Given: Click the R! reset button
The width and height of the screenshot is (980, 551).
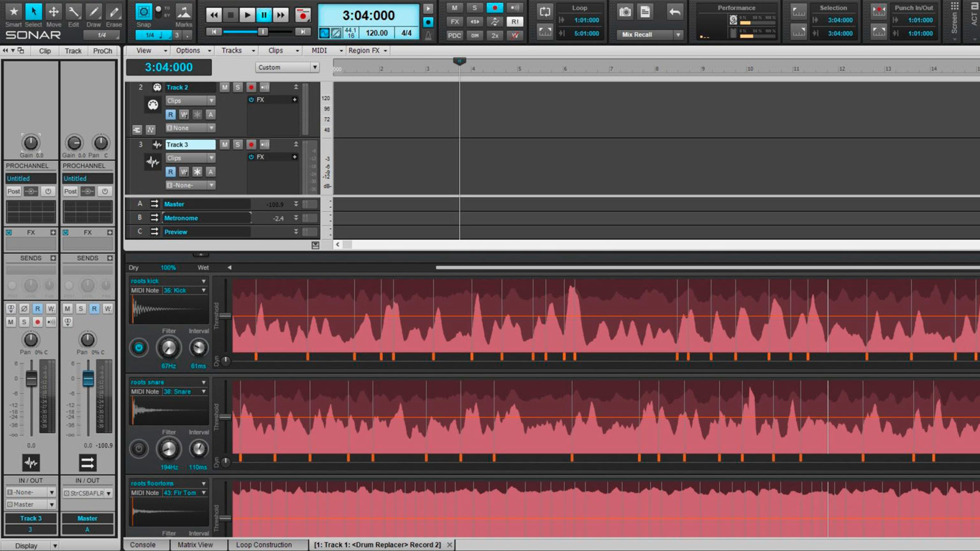Looking at the screenshot, I should point(514,22).
